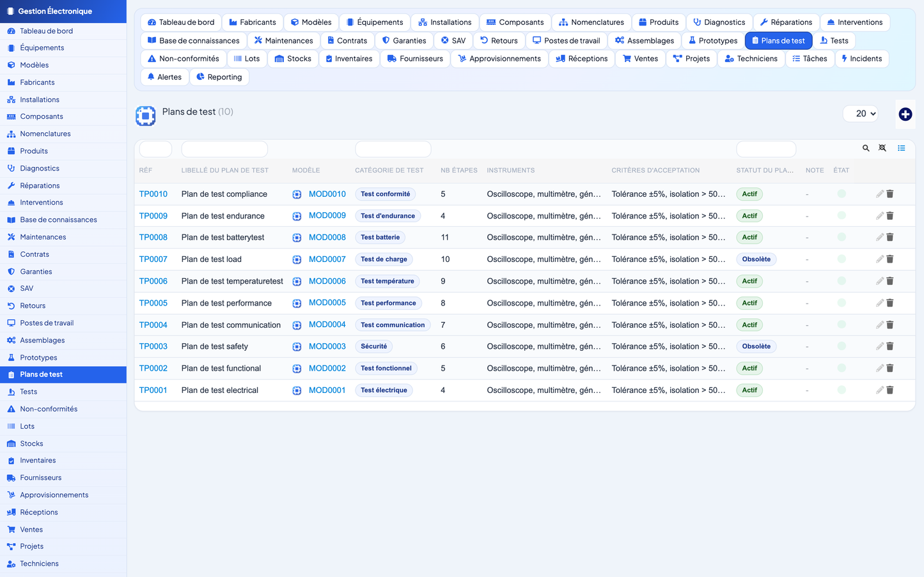Click the add new test plan plus icon
This screenshot has width=924, height=577.
[x=905, y=114]
